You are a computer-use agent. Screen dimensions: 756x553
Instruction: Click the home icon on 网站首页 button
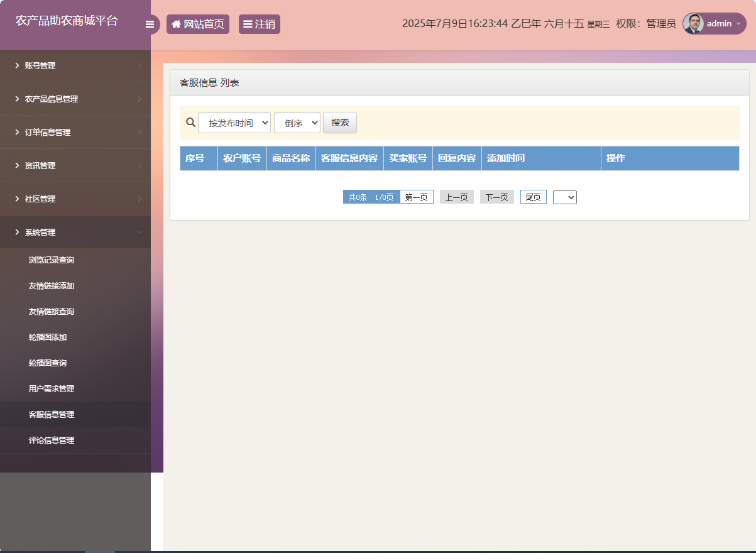(176, 24)
